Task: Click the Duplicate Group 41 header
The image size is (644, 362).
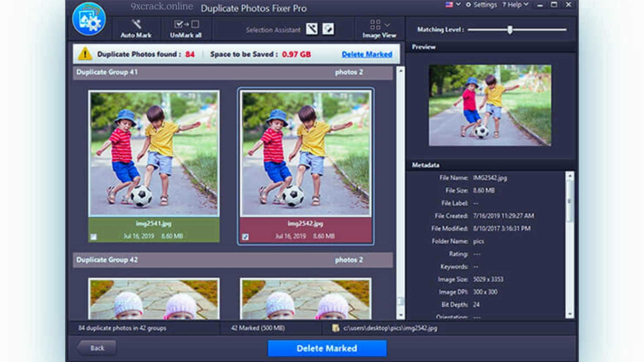Action: 233,72
